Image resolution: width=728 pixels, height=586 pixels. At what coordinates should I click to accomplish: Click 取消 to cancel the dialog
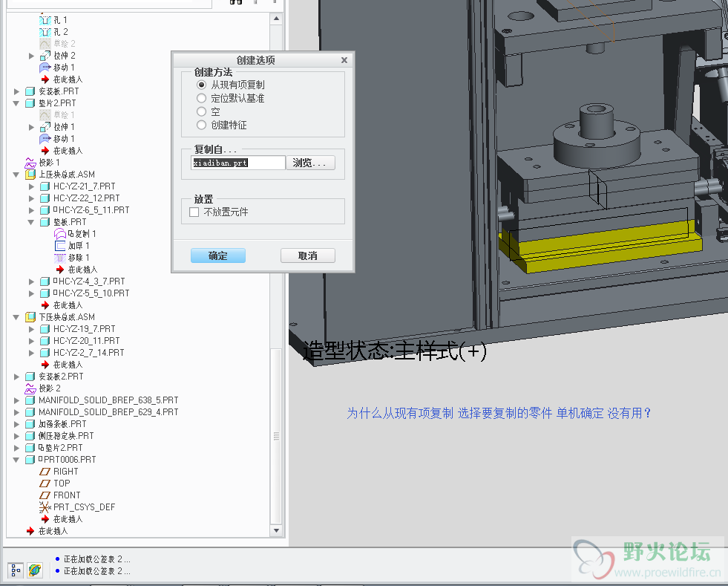(307, 255)
